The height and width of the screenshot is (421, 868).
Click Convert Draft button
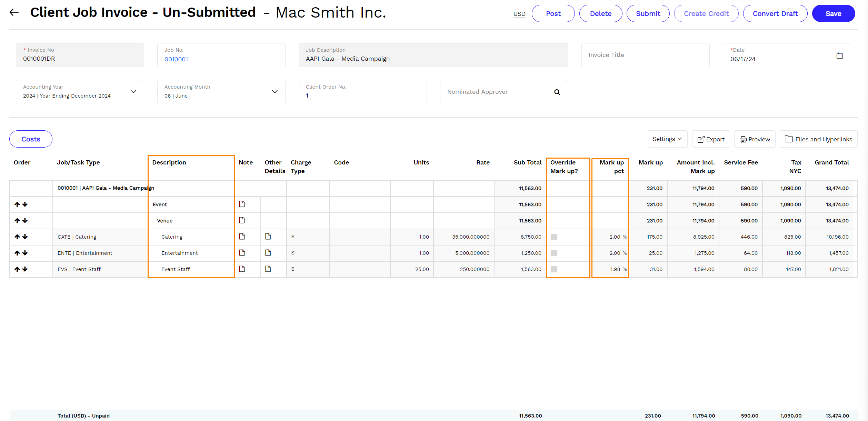(775, 13)
